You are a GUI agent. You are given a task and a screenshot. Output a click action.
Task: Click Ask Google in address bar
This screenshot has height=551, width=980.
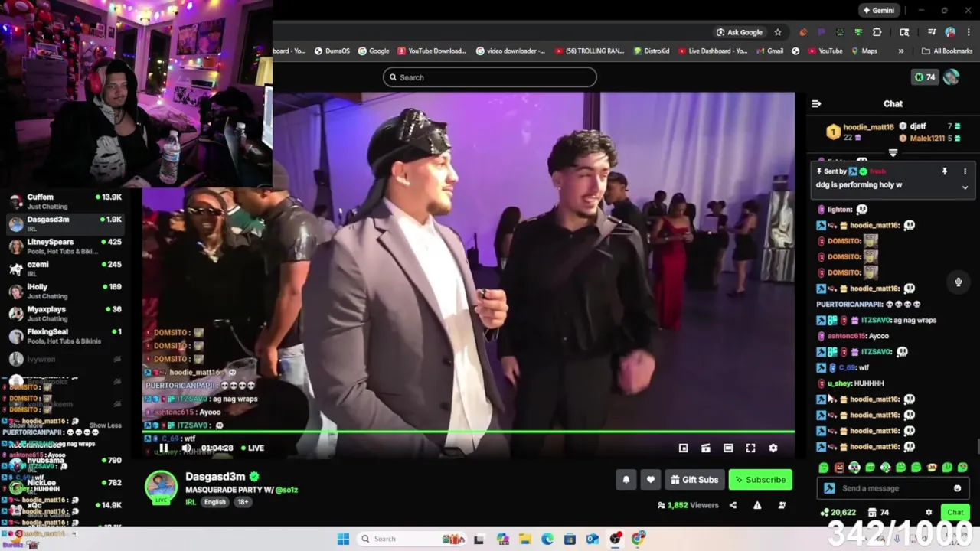coord(740,32)
